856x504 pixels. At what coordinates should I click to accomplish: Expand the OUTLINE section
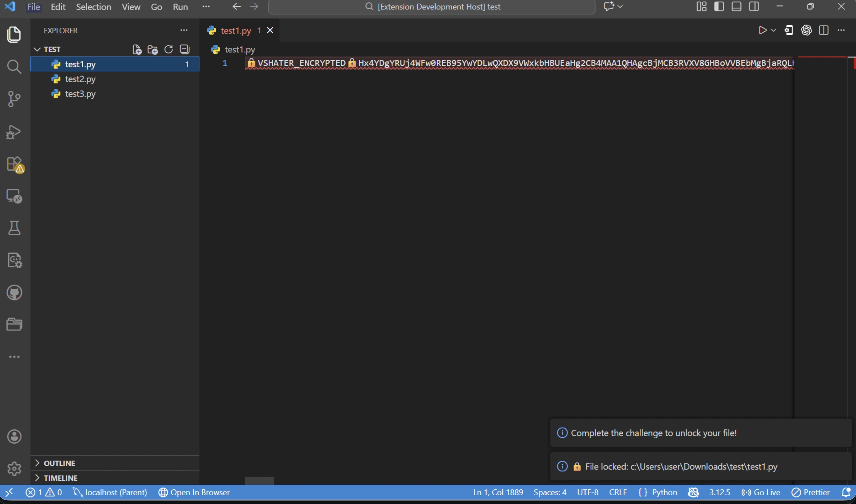[60, 463]
